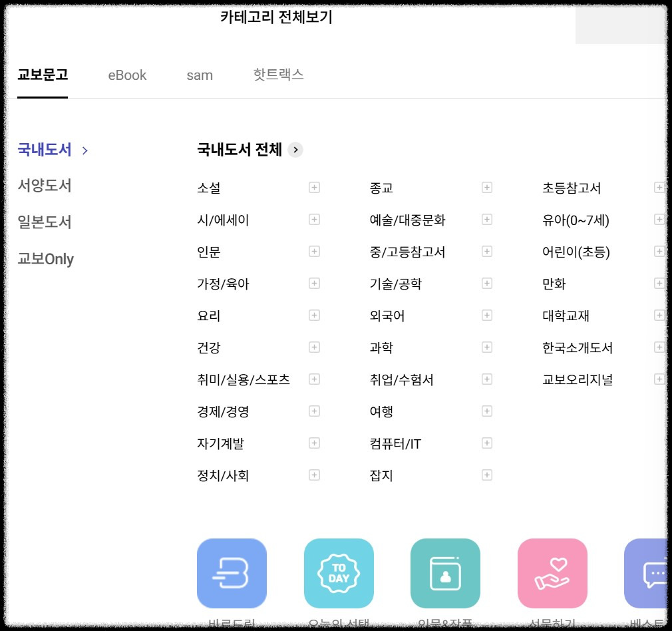
Task: Expand the 과학 plus button
Action: click(x=487, y=347)
